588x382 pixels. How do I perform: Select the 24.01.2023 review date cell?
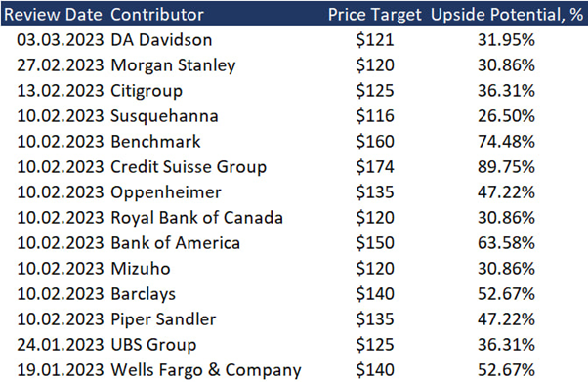click(60, 345)
